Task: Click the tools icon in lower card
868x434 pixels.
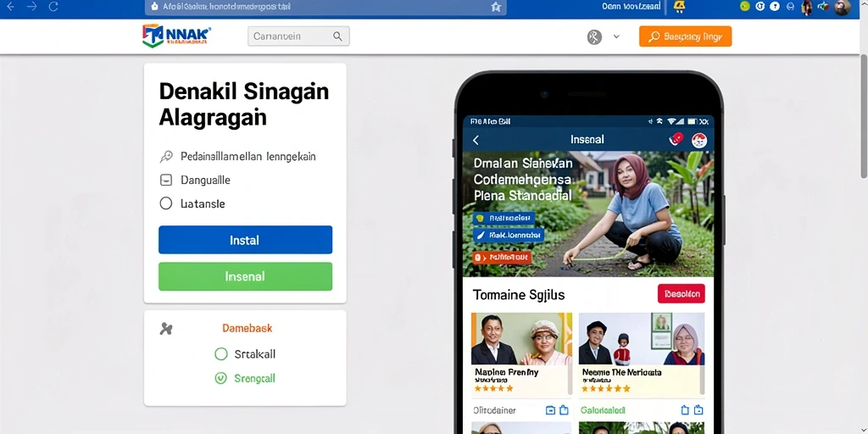Action: click(x=166, y=329)
